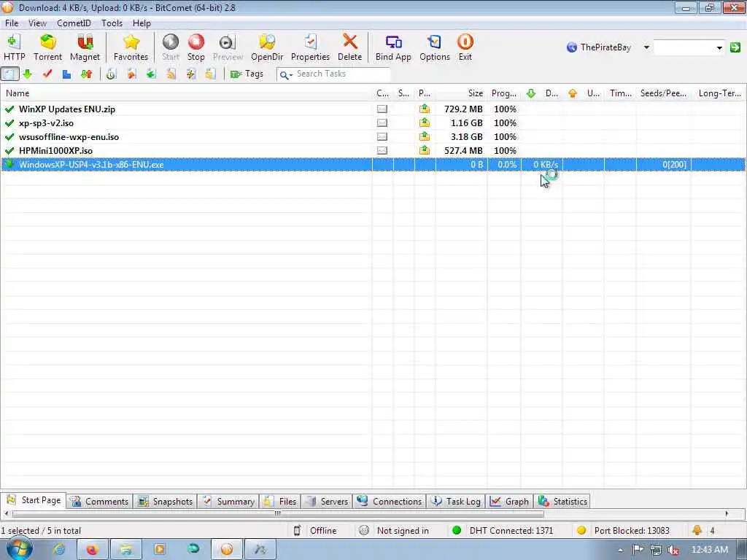Click the share icon for HPMini1000XP.iso

pyautogui.click(x=424, y=150)
